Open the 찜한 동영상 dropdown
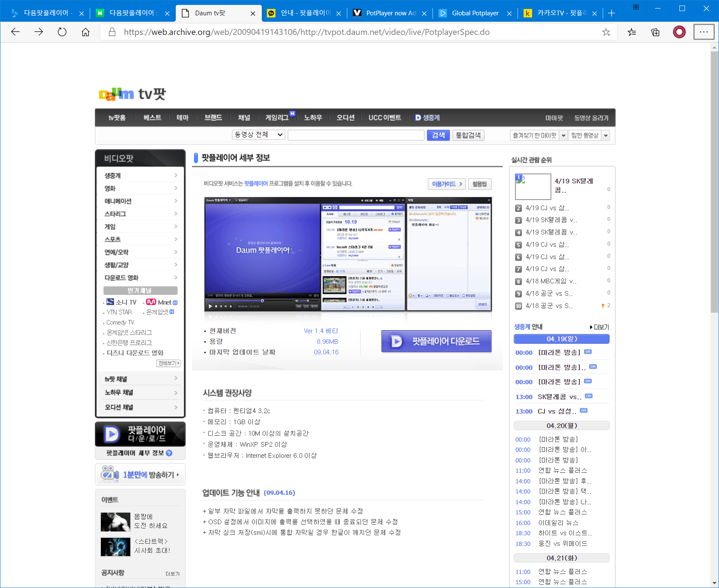The width and height of the screenshot is (719, 588). [589, 135]
